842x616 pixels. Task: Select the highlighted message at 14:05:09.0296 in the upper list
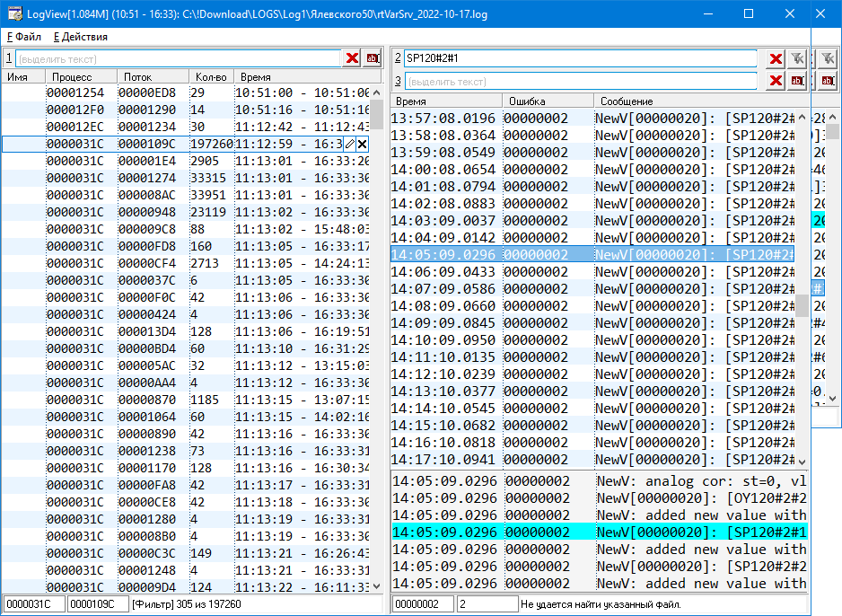592,254
